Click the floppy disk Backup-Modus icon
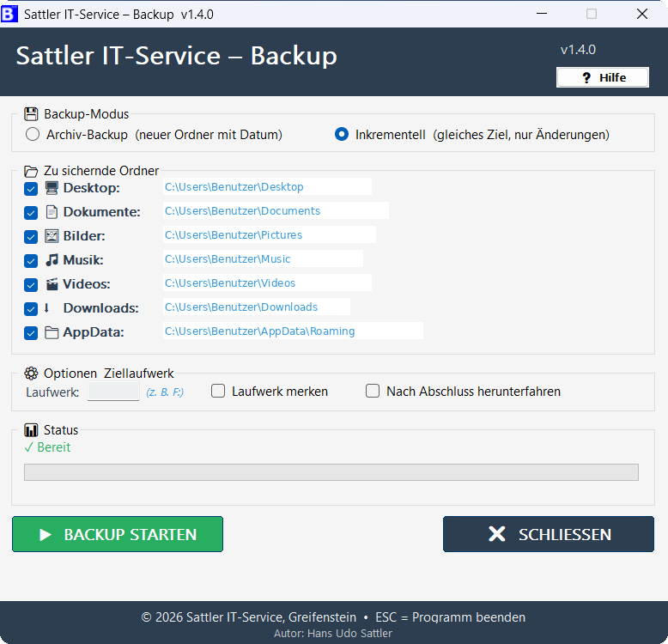 [x=31, y=114]
